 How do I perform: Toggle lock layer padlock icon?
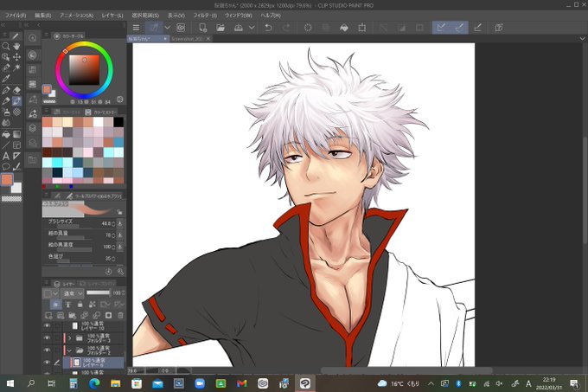click(80, 305)
